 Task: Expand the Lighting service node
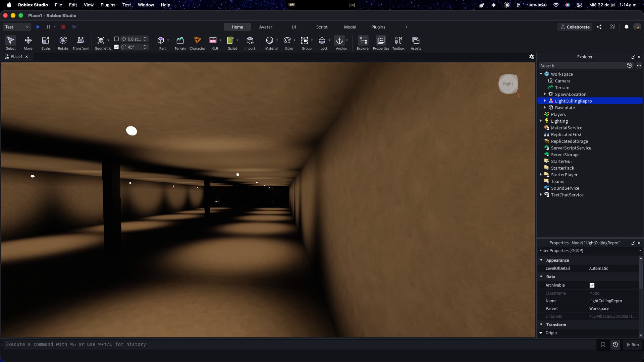coord(541,121)
